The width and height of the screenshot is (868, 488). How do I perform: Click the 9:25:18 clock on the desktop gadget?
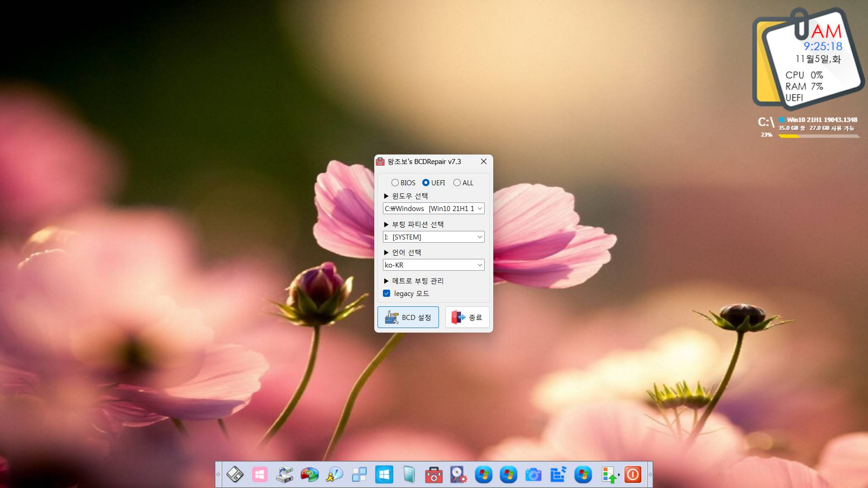[823, 46]
